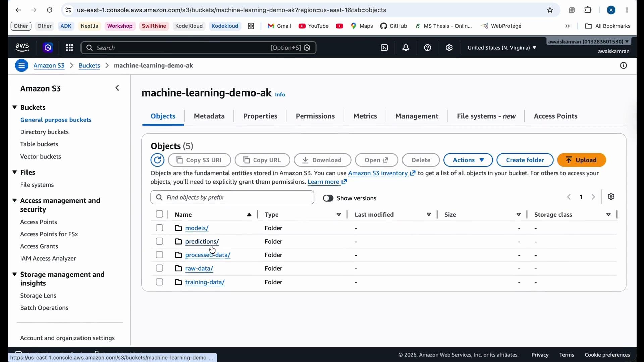The image size is (644, 362).
Task: Open the Chrome three-dot menu
Action: pyautogui.click(x=628, y=10)
